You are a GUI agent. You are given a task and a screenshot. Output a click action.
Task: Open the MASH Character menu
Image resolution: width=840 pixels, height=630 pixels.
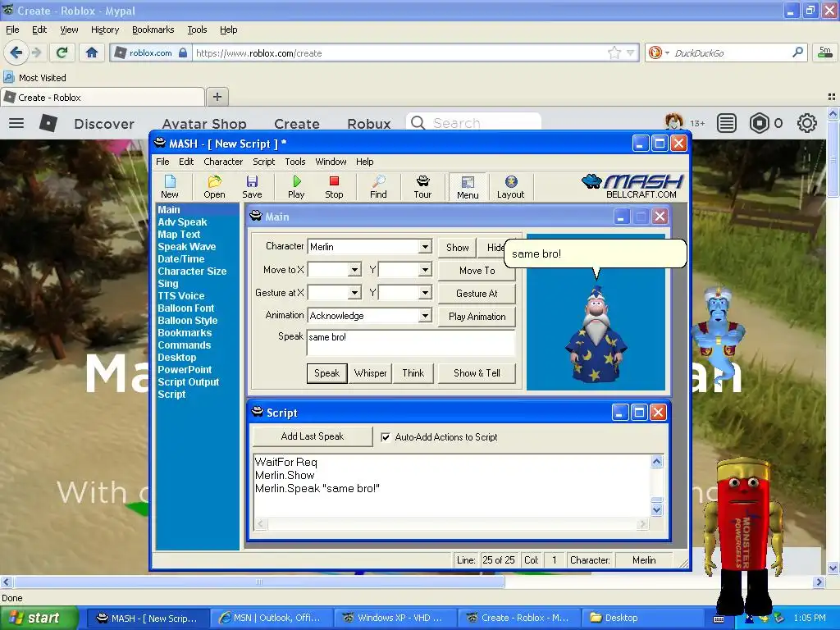point(223,162)
